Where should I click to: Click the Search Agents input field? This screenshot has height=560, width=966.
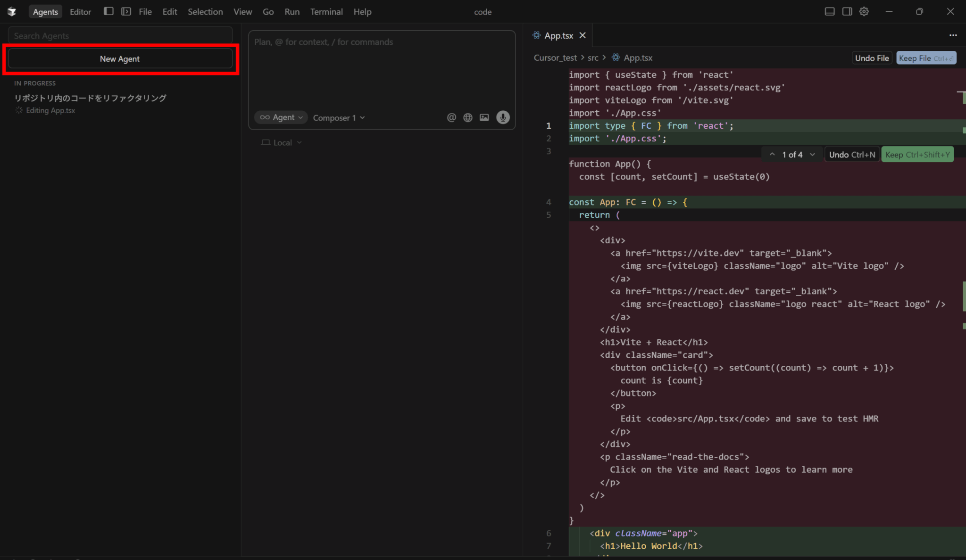[120, 36]
